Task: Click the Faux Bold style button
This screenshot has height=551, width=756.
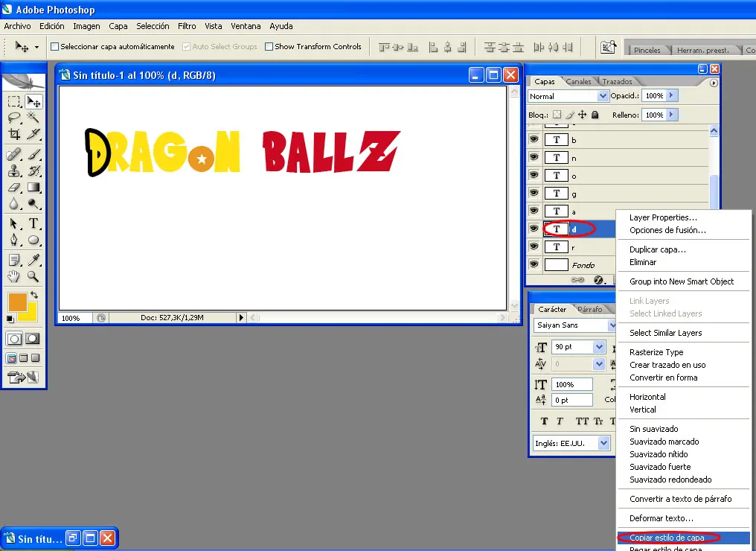Action: [x=545, y=421]
